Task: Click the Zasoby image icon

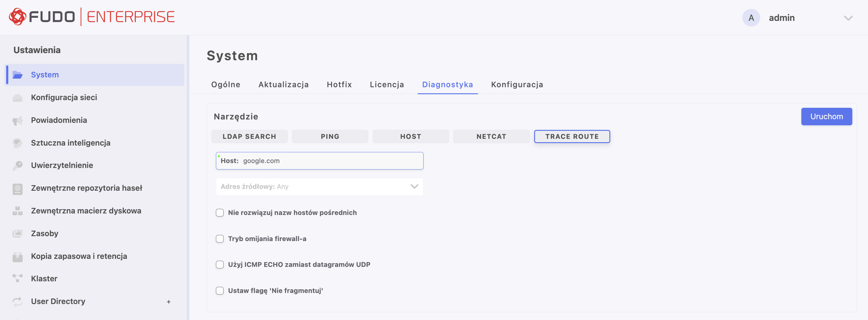Action: (18, 233)
